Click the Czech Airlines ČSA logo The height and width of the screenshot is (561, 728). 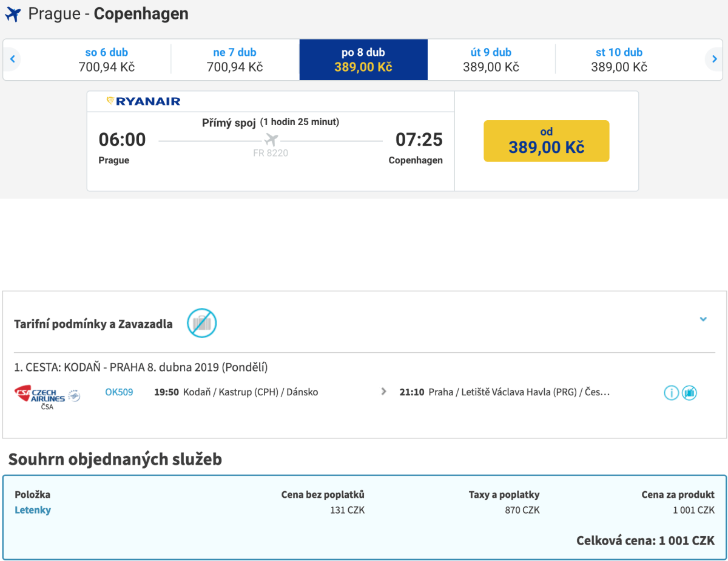(x=39, y=395)
